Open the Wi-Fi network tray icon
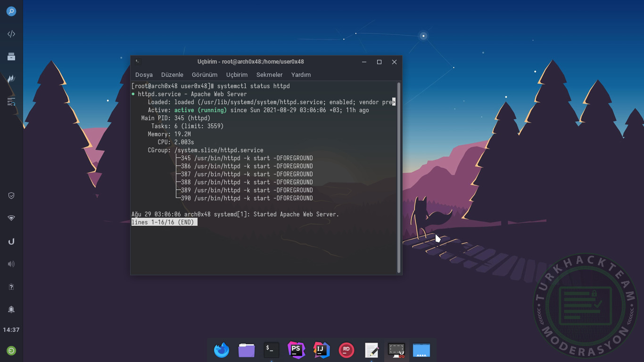644x362 pixels. coord(11,218)
